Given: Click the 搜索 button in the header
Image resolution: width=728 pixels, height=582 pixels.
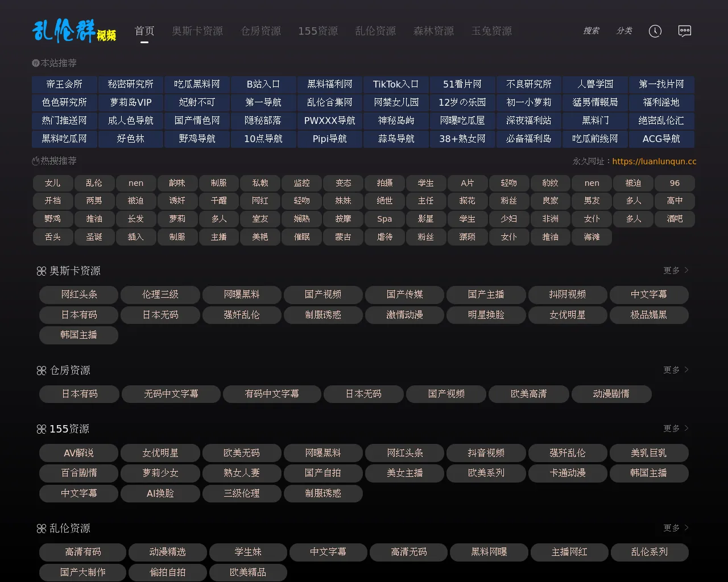Looking at the screenshot, I should pyautogui.click(x=591, y=31).
